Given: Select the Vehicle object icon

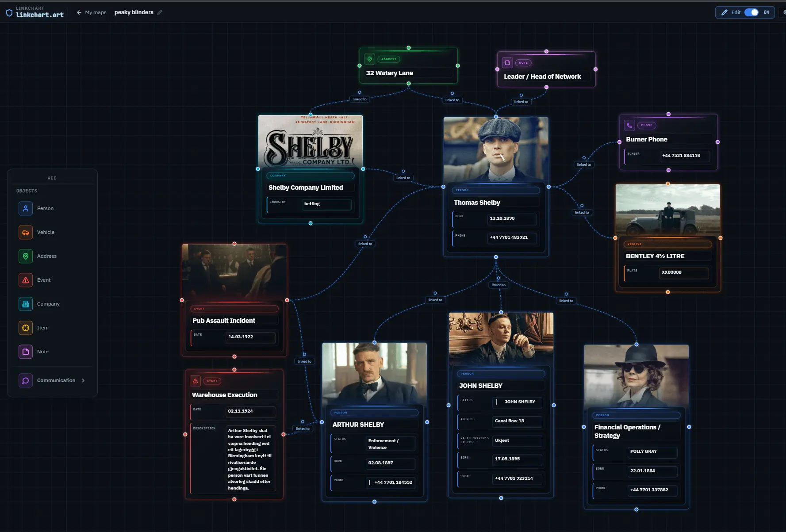Looking at the screenshot, I should click(x=26, y=232).
